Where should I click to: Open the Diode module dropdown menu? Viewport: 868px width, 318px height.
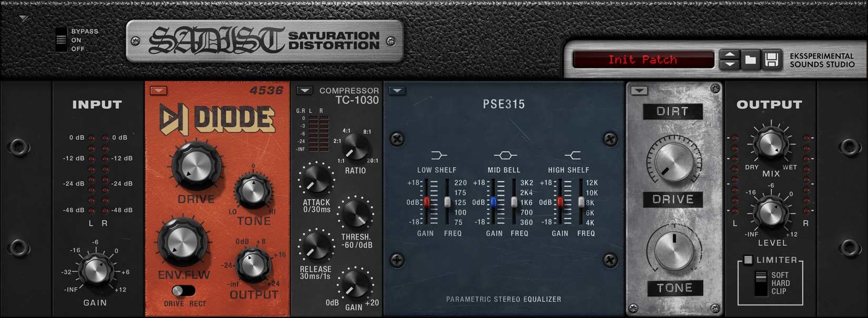pos(158,90)
